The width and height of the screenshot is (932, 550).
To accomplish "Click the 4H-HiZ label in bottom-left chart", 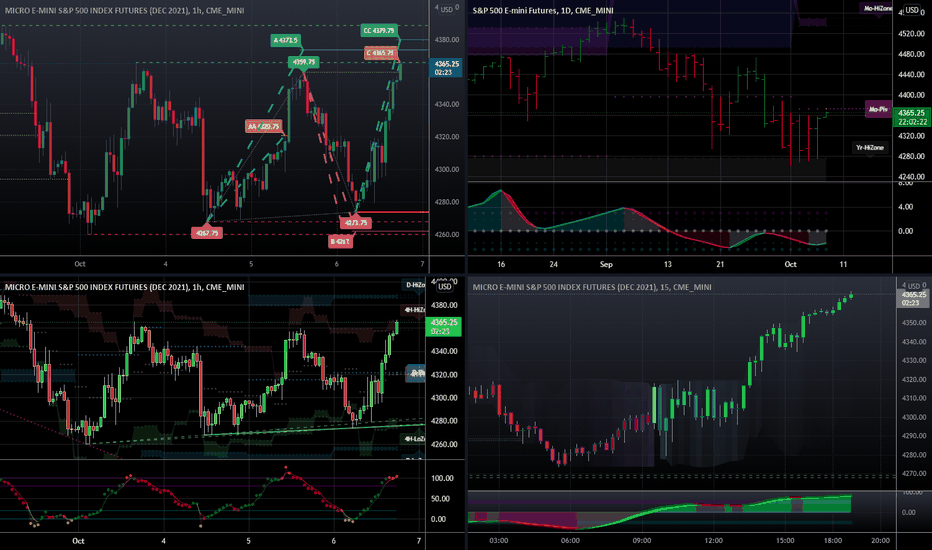I will click(x=414, y=310).
